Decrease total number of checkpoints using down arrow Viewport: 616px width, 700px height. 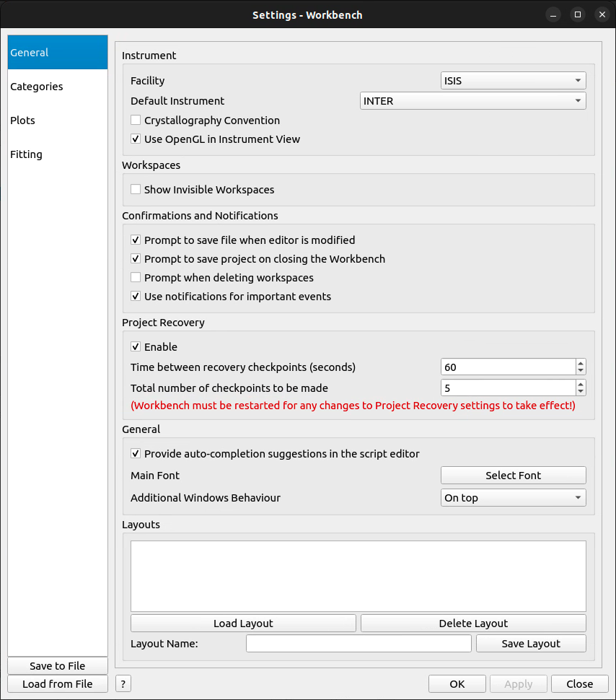click(581, 392)
